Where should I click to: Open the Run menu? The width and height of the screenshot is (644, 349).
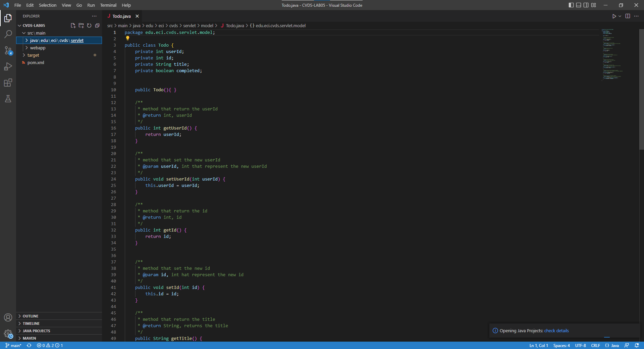pos(91,5)
